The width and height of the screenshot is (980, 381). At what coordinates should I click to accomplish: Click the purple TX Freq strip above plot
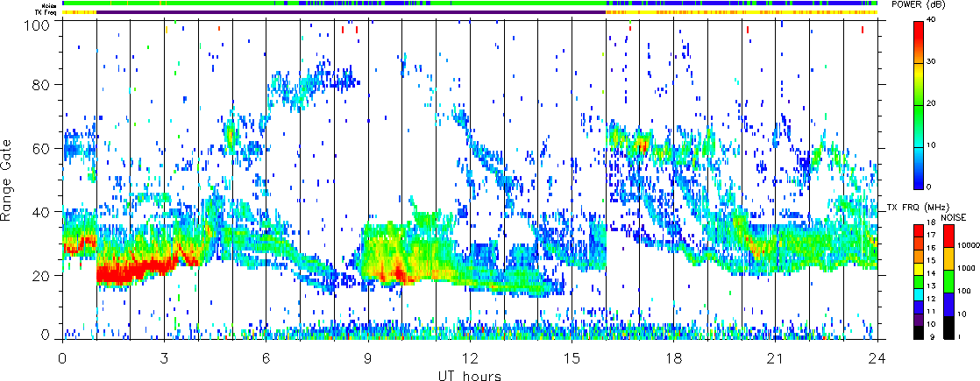pos(351,12)
